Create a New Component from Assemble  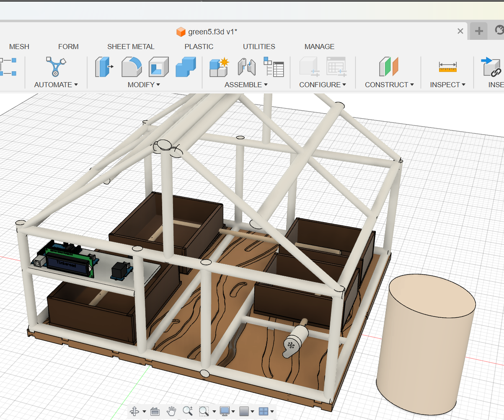click(219, 67)
